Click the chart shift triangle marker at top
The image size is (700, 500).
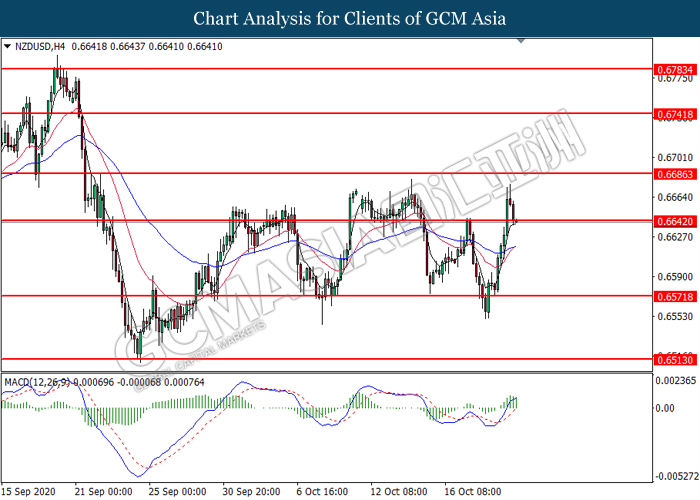[x=521, y=41]
